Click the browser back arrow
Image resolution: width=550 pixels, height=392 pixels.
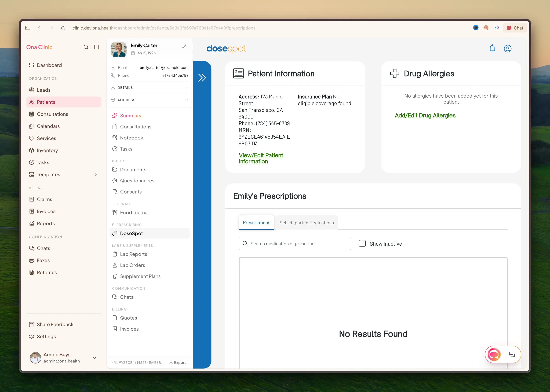pyautogui.click(x=39, y=28)
